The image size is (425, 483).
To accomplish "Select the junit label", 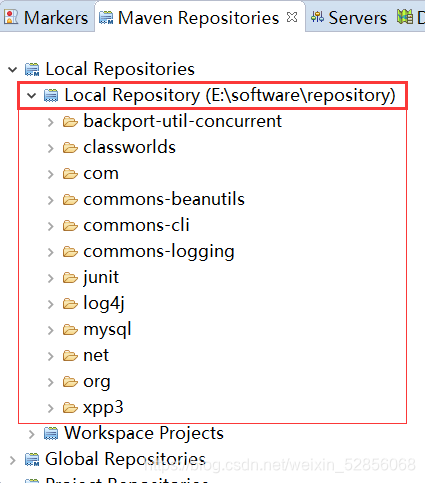I will point(101,278).
